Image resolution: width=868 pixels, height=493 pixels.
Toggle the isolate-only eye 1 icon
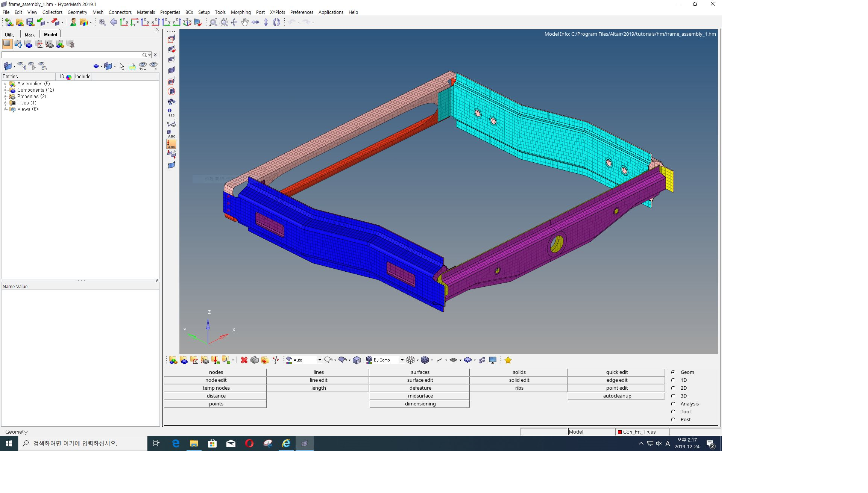[x=153, y=66]
